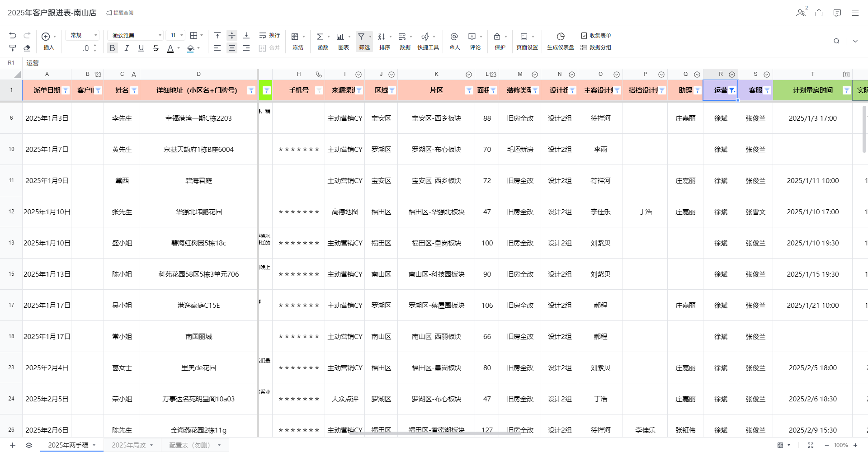Open filter dropdown on 区域 column header
Viewport: 868px width, 452px height.
[x=392, y=90]
